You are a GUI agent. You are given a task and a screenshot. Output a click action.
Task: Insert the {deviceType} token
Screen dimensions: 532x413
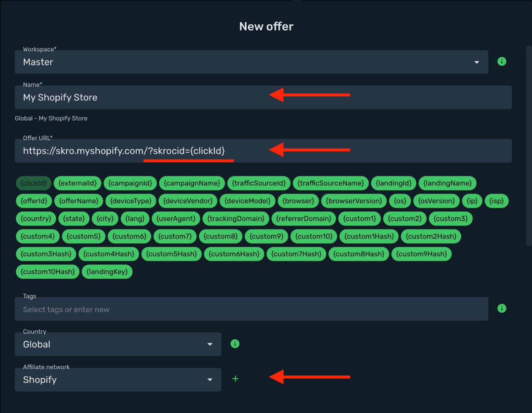(131, 201)
